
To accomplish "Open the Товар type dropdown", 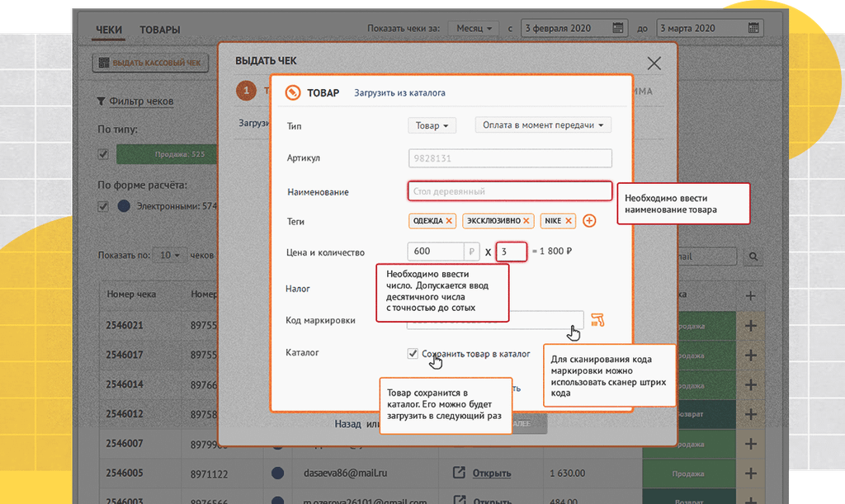I will (432, 125).
